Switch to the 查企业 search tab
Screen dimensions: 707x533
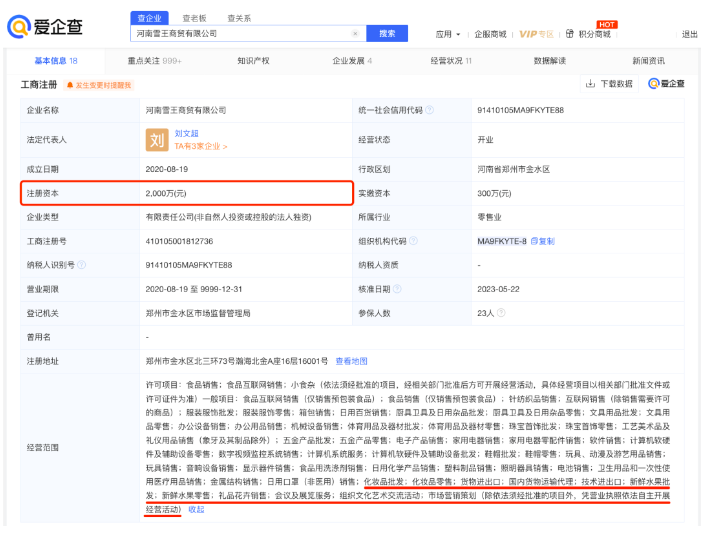(x=149, y=18)
